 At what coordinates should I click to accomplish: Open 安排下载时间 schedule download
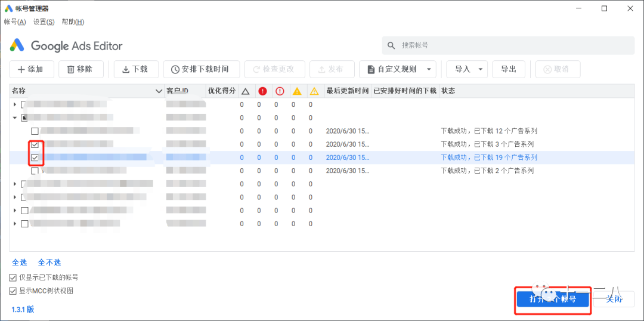tap(202, 69)
